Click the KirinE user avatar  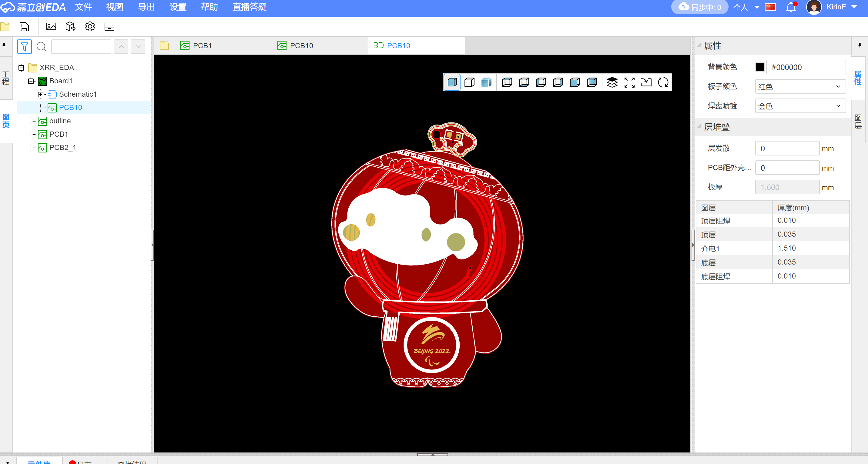814,7
